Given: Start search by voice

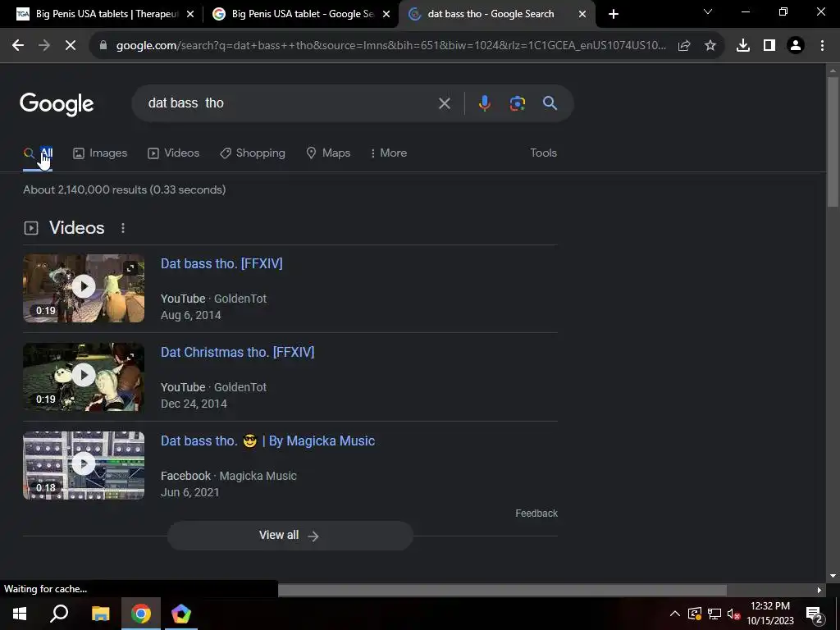Looking at the screenshot, I should pyautogui.click(x=484, y=103).
